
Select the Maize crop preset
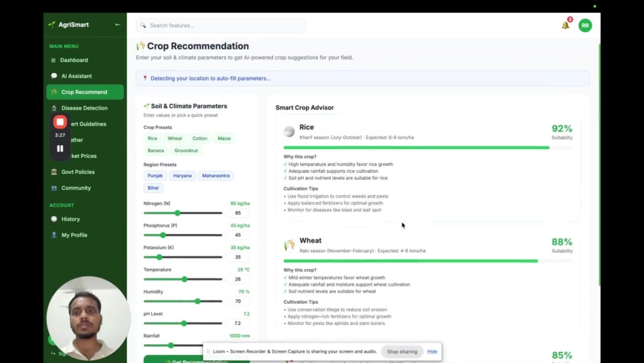[224, 138]
